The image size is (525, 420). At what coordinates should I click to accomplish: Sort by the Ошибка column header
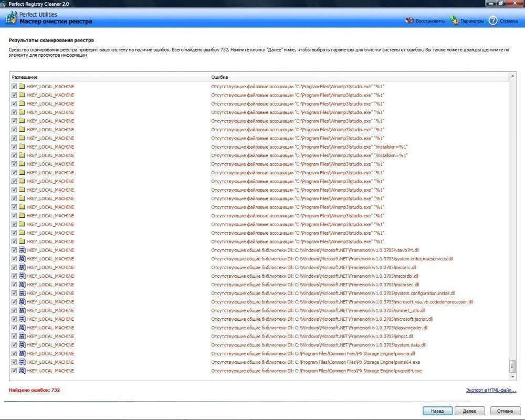pyautogui.click(x=358, y=77)
